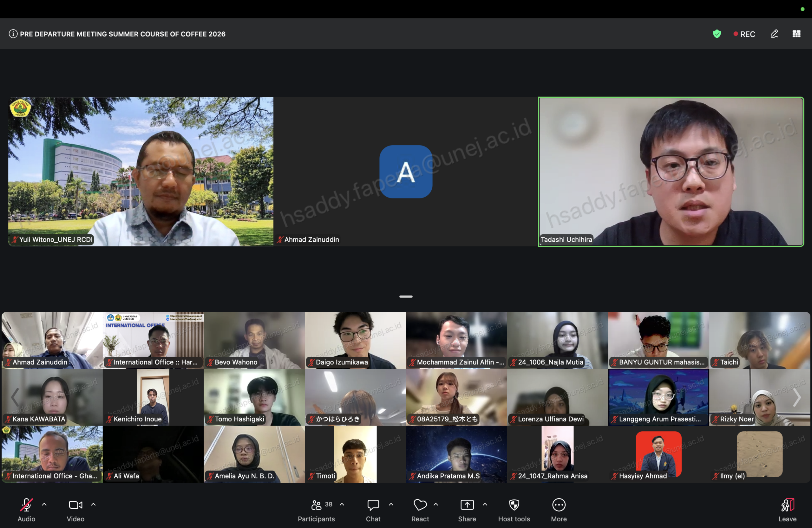The height and width of the screenshot is (528, 812).
Task: Select 24_1006_Najla Mutia's video thumbnail
Action: point(558,340)
